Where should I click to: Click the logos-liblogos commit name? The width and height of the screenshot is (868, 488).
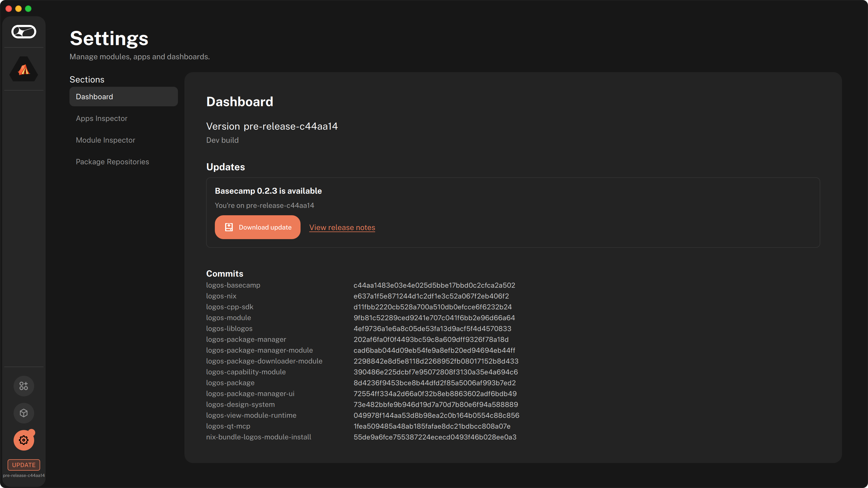pos(229,328)
